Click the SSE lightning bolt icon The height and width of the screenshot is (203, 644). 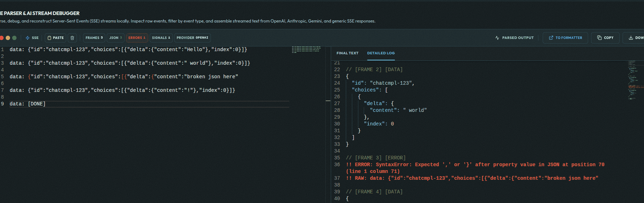pyautogui.click(x=28, y=38)
